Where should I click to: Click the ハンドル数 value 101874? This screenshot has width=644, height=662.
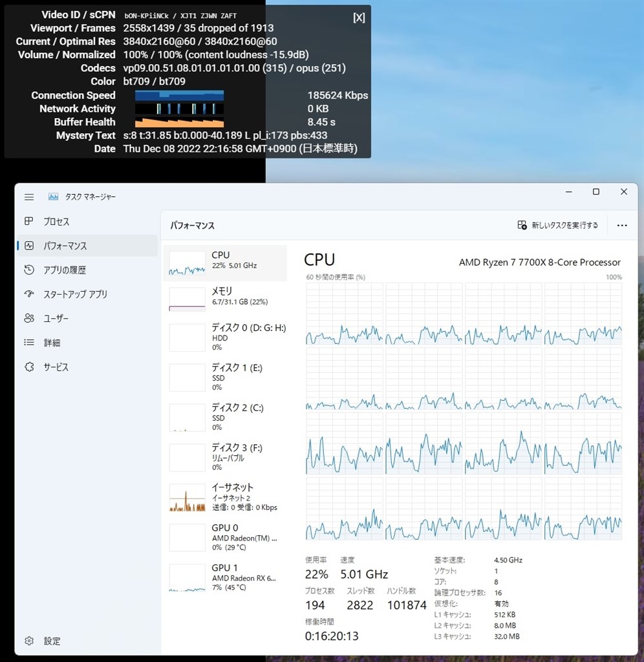click(407, 605)
